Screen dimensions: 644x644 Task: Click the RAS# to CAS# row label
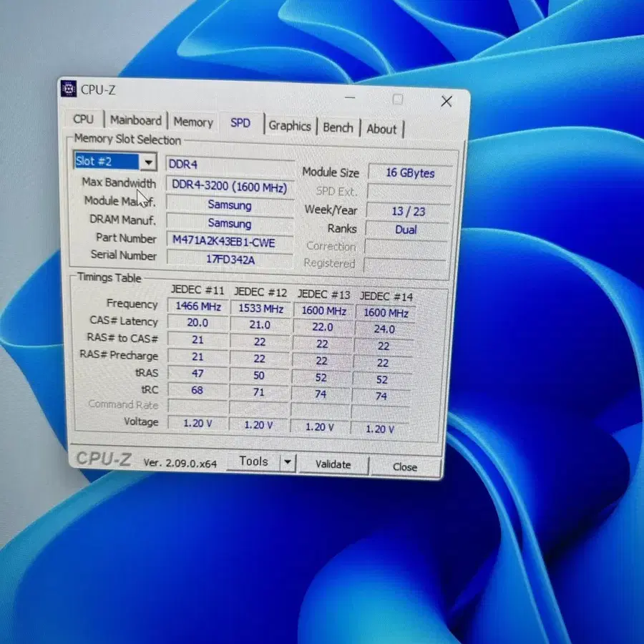click(122, 338)
